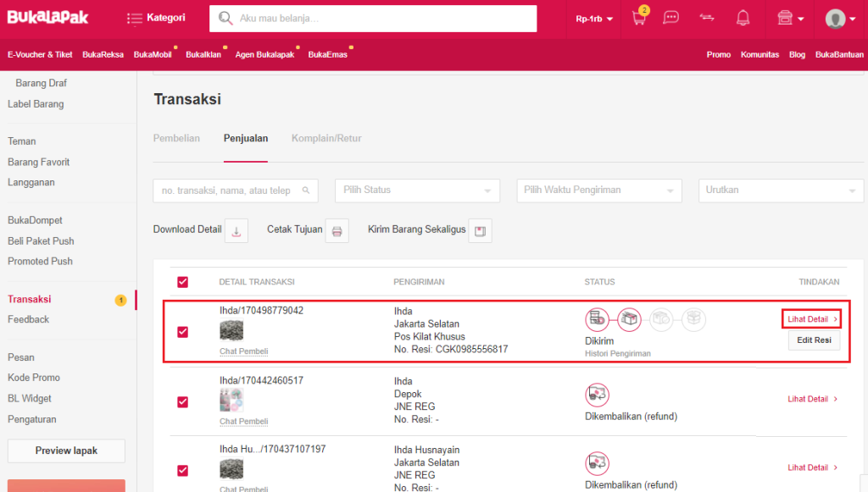Click the Transaksi notification badge

[x=120, y=300]
